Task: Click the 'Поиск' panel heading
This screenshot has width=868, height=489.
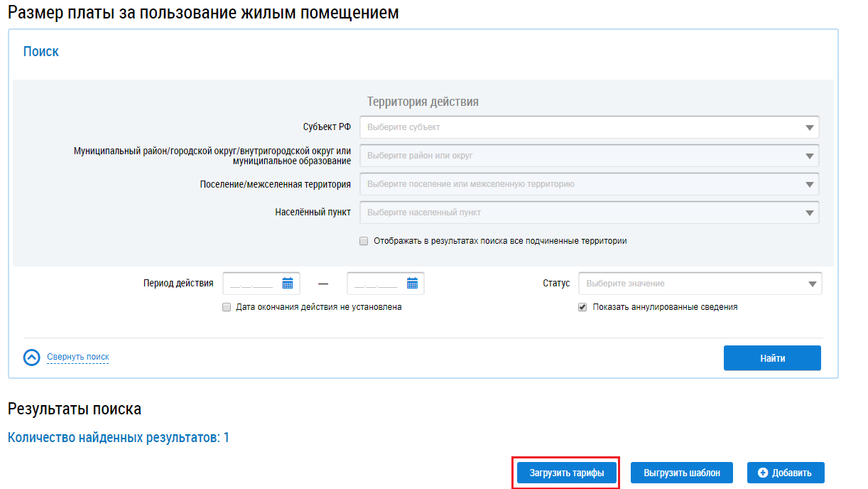Action: tap(41, 52)
